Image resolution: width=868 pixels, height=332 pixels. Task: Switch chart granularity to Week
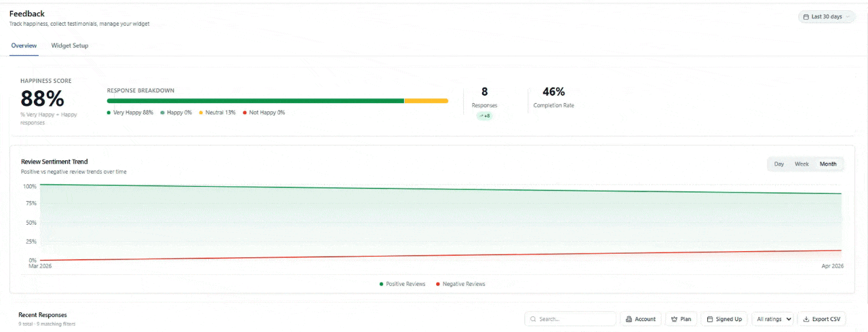(802, 164)
